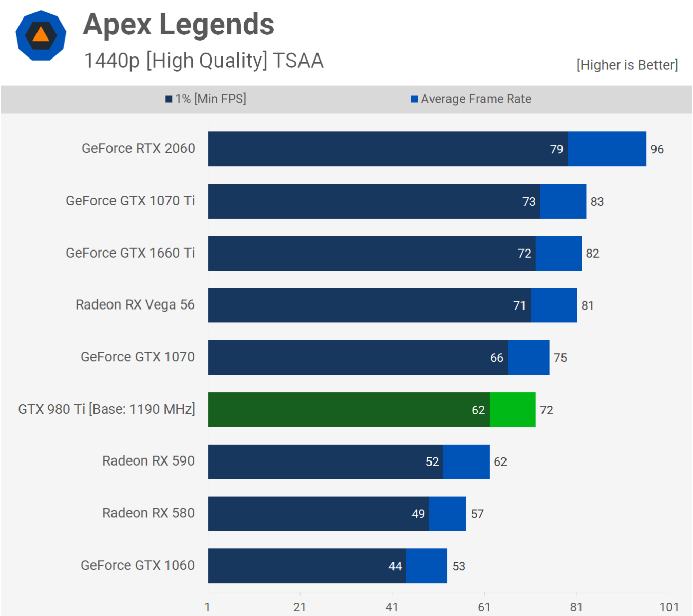
Task: Click the "81" x-axis tick label
Action: pos(576,607)
